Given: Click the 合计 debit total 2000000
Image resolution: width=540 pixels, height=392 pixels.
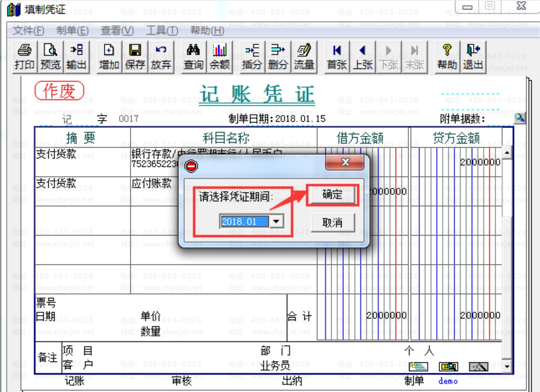Looking at the screenshot, I should click(386, 315).
